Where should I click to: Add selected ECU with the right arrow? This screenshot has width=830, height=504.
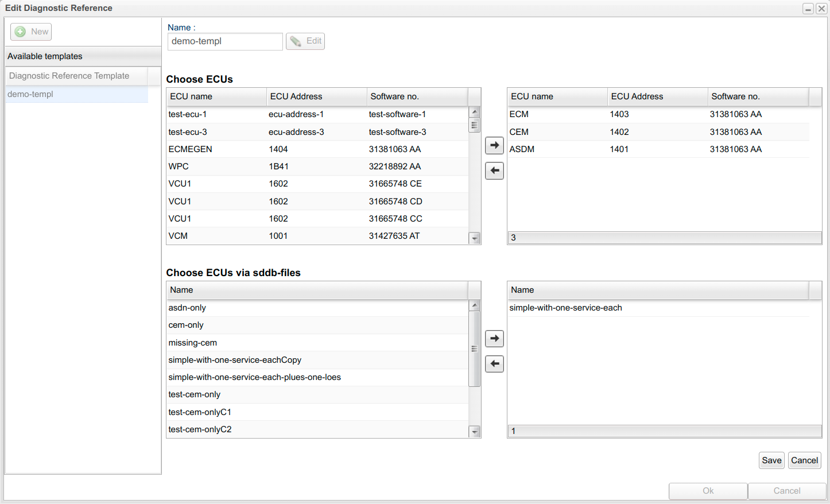coord(494,145)
